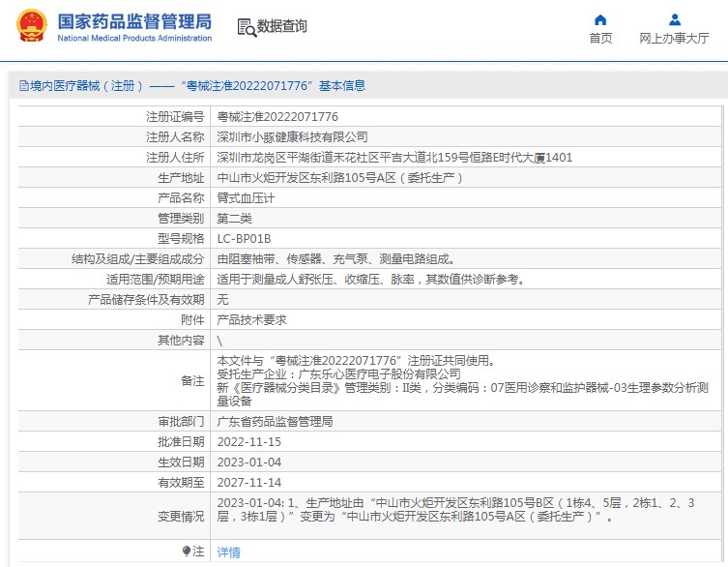Click the 产品名称 label
The width and height of the screenshot is (728, 567).
[181, 198]
